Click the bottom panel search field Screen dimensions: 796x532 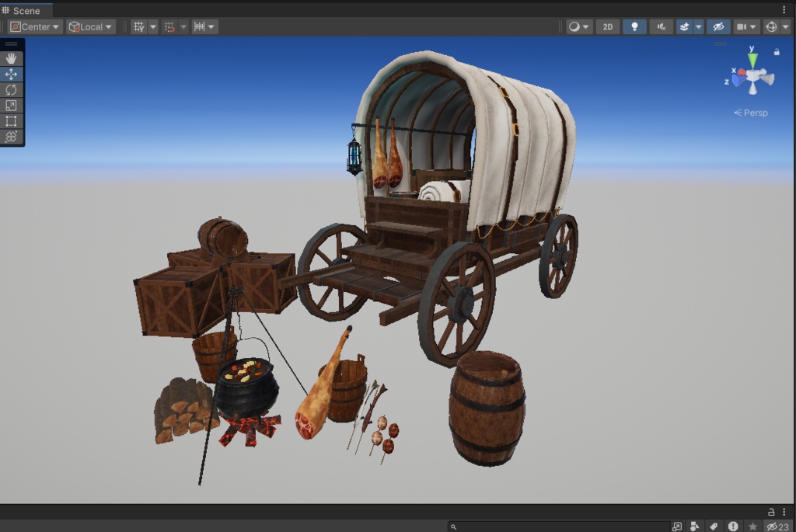pos(558,527)
